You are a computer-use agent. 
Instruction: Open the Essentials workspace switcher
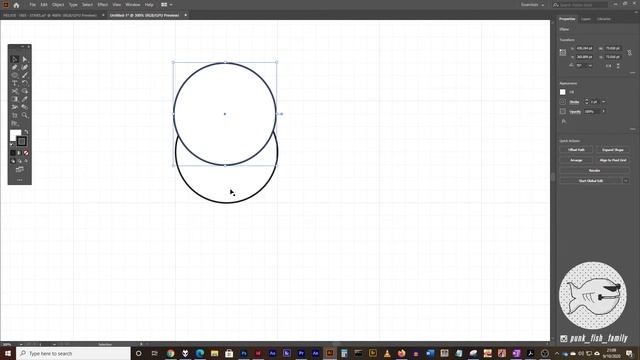[x=532, y=5]
